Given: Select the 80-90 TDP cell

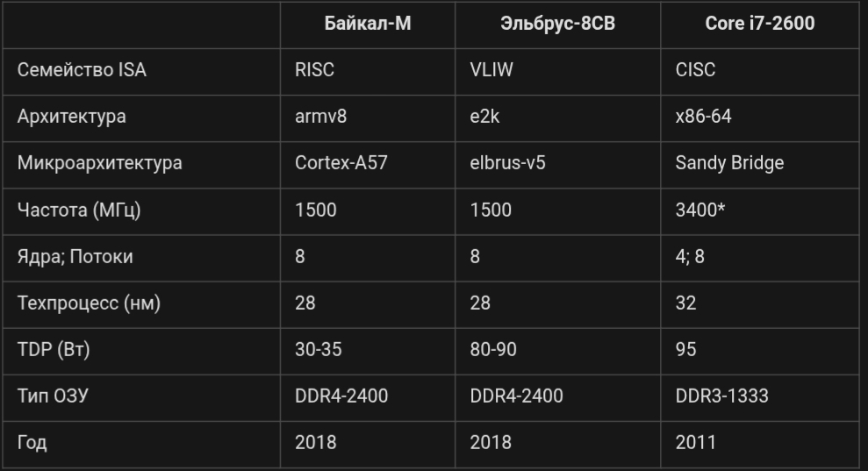Looking at the screenshot, I should point(493,349).
